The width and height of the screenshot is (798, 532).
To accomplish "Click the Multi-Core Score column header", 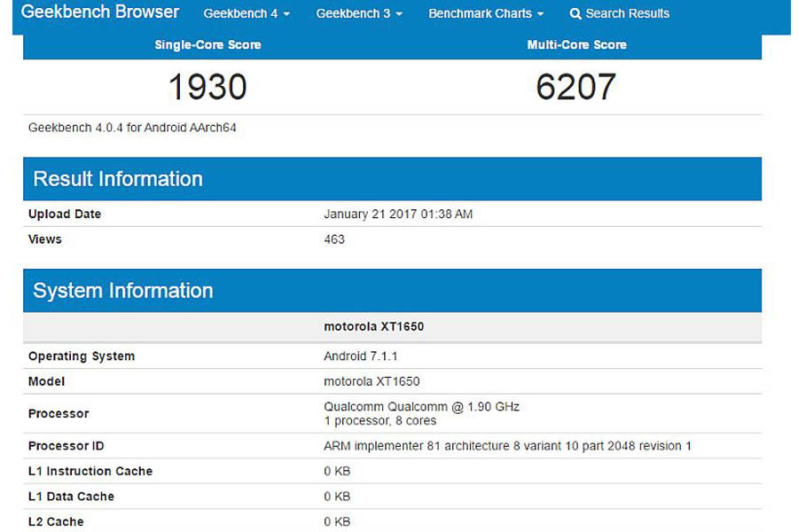I will (576, 44).
